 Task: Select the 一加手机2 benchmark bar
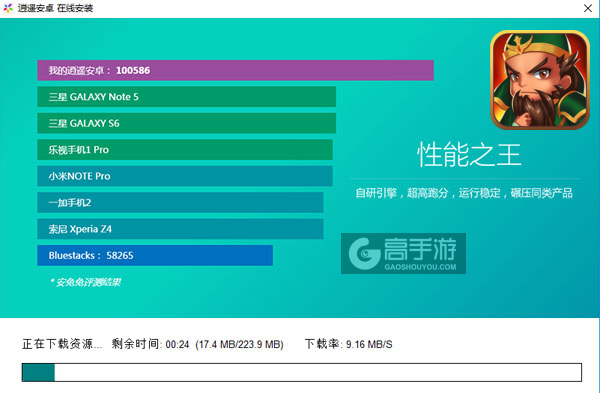[x=180, y=202]
